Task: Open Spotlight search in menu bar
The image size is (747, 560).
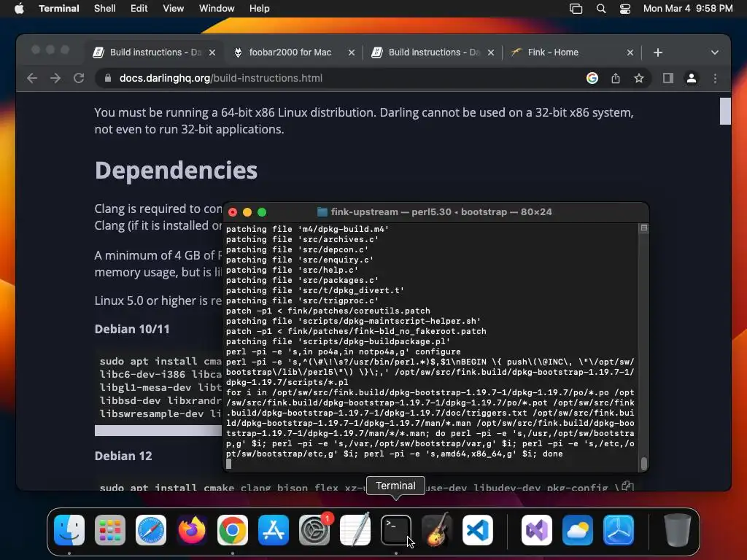Action: tap(601, 9)
